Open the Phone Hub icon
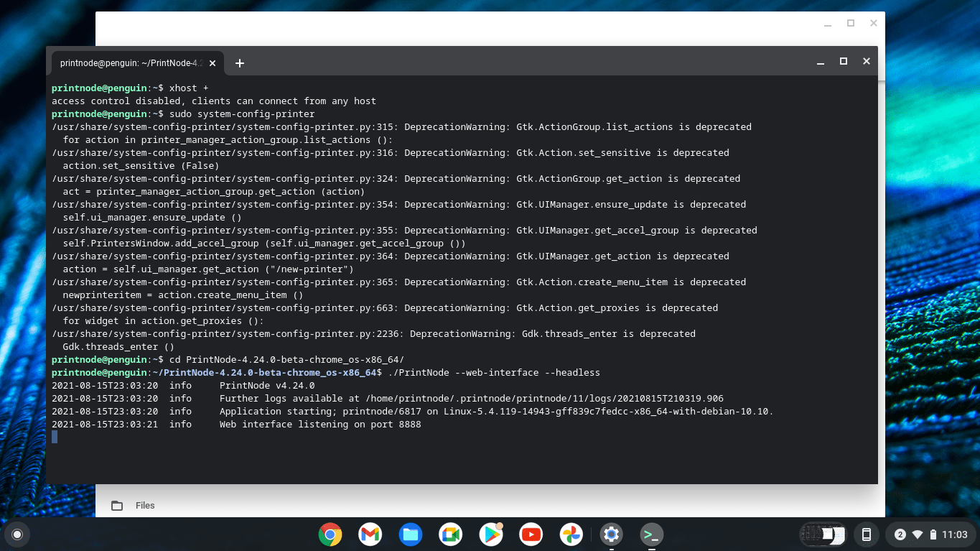The height and width of the screenshot is (551, 980). pos(867,534)
